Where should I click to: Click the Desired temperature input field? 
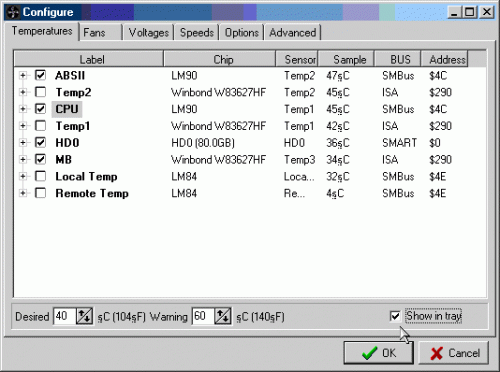65,316
